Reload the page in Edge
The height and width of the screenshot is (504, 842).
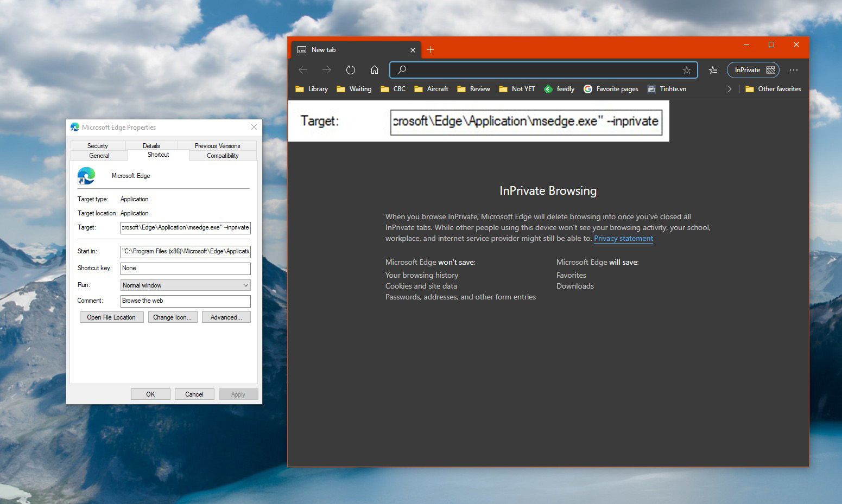click(x=351, y=69)
